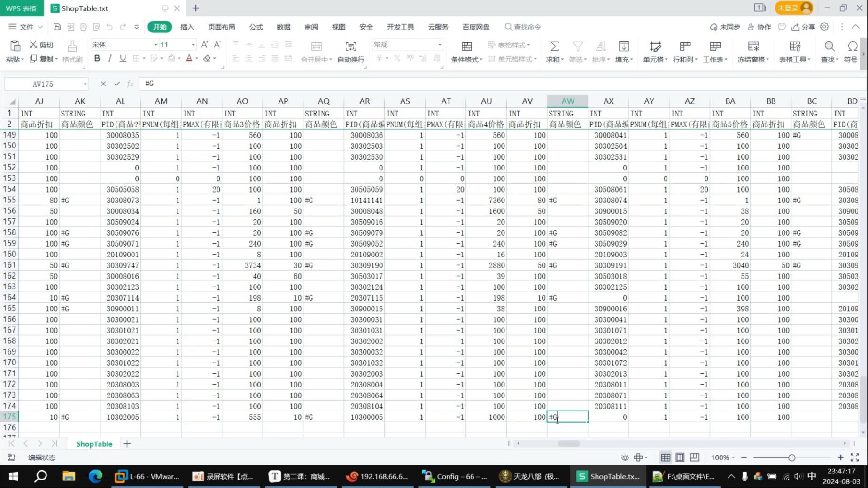Screen dimensions: 868x488
Task: Click the Find magnifier icon in ribbon
Action: point(829,46)
